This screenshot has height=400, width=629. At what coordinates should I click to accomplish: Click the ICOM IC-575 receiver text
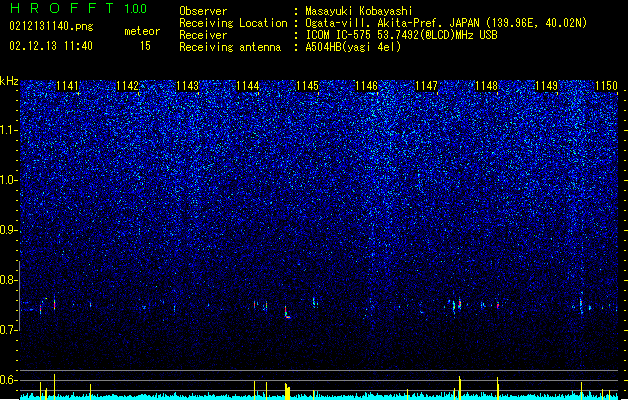tap(401, 35)
